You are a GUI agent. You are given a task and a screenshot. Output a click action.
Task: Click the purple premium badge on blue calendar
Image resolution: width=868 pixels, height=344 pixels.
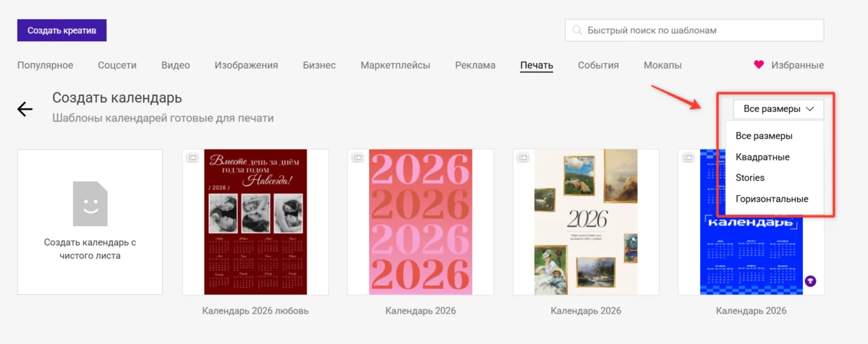(x=811, y=281)
